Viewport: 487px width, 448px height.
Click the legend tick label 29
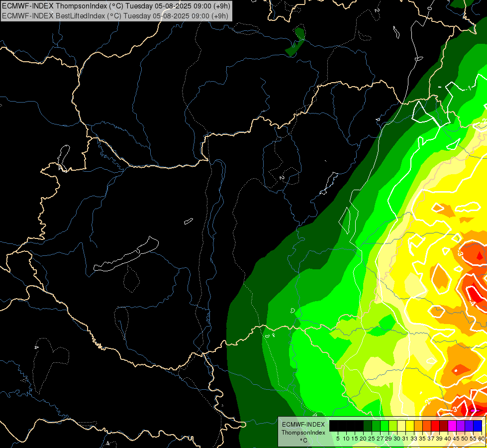pyautogui.click(x=389, y=439)
